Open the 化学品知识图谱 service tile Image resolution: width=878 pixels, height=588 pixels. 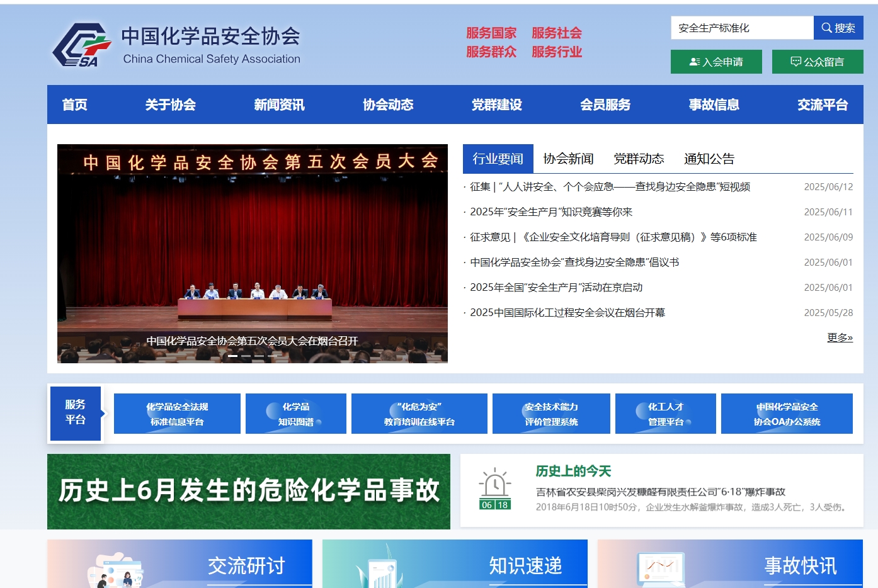[x=296, y=414]
